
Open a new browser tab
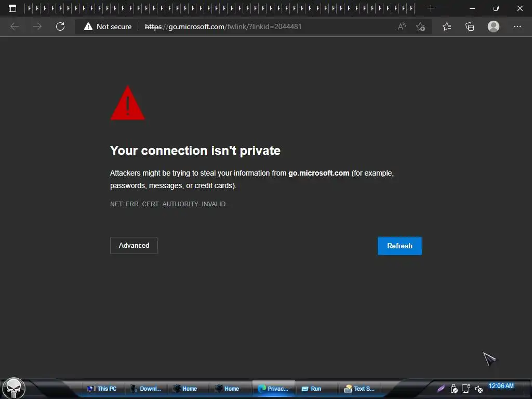tap(431, 8)
